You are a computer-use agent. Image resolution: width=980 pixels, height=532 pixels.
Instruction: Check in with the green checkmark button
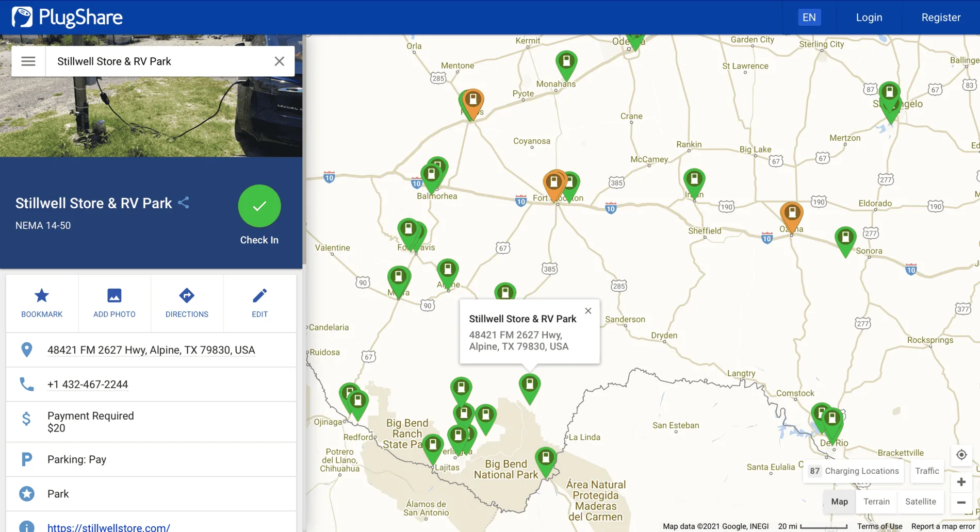(x=259, y=206)
